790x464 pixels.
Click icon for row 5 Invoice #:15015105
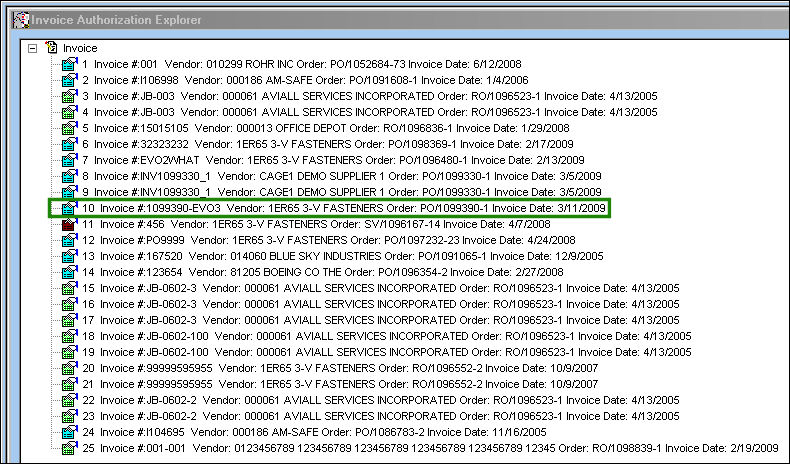(70, 128)
